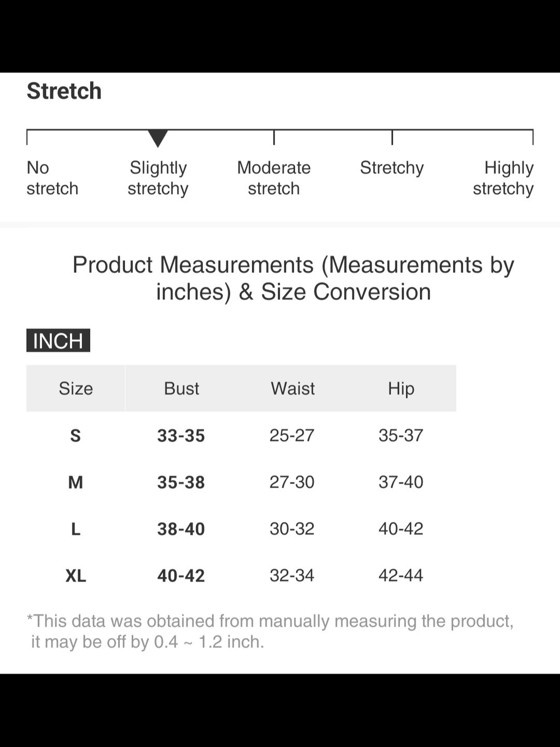The image size is (560, 747).
Task: Click the Hip column header
Action: click(x=401, y=388)
